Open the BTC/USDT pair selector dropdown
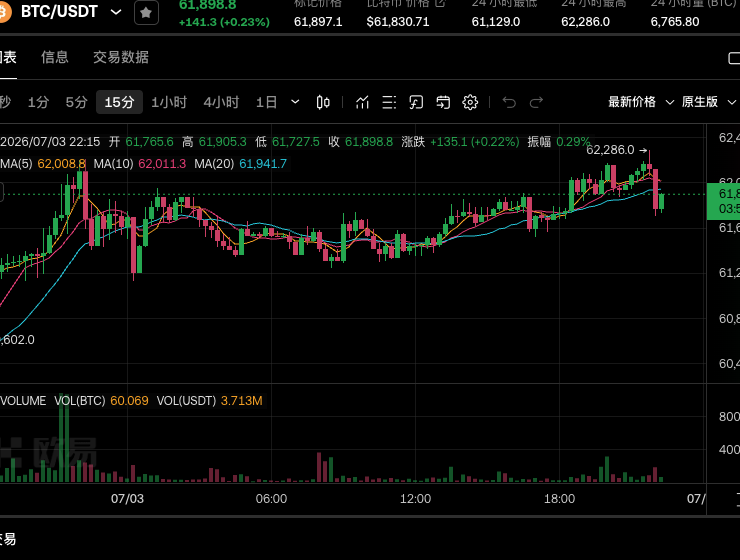This screenshot has width=740, height=560. click(x=116, y=12)
